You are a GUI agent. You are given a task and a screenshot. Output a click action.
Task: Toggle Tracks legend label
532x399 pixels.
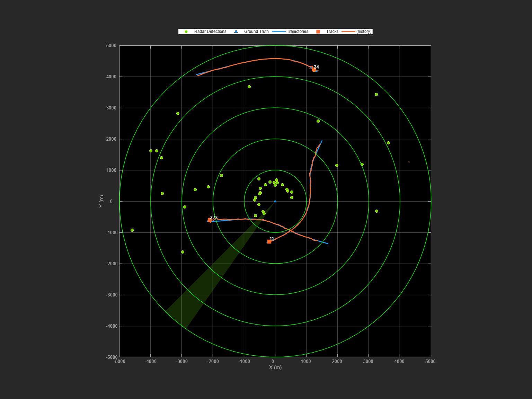332,32
